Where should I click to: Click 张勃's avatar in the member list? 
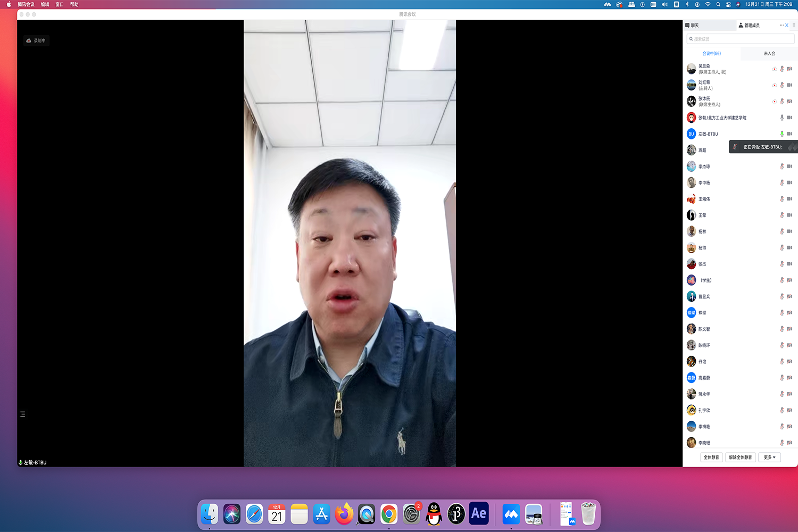tap(691, 118)
